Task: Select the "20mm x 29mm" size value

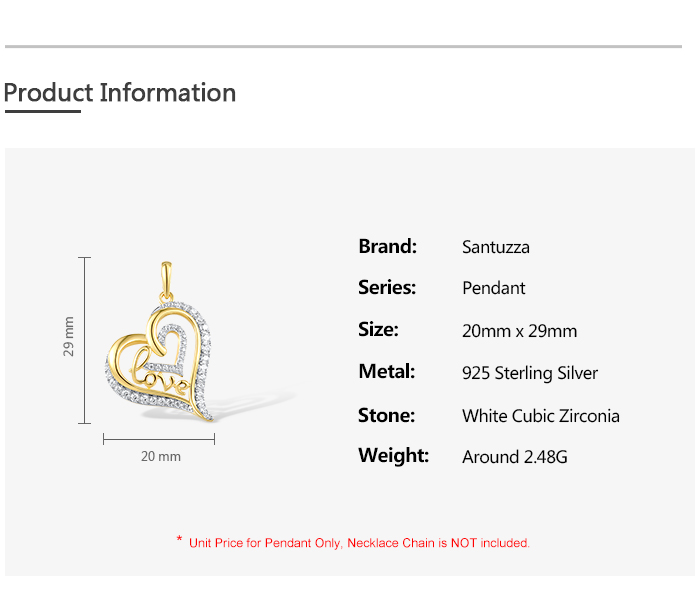Action: (x=519, y=331)
